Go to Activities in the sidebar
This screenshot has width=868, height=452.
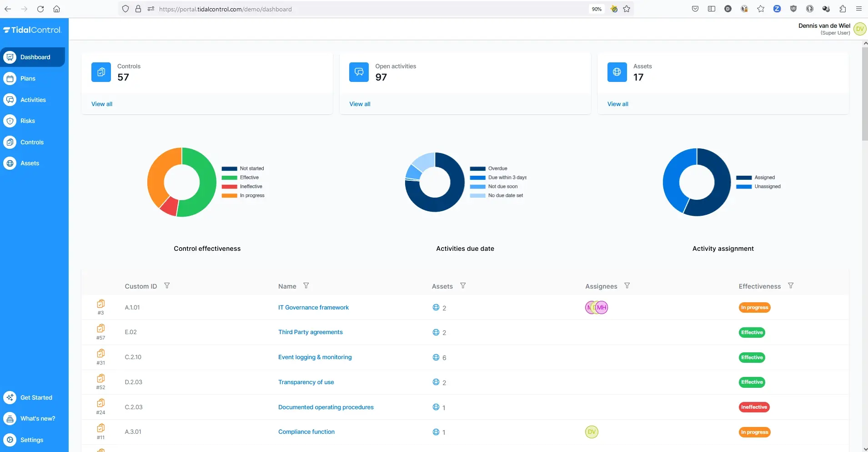(32, 100)
